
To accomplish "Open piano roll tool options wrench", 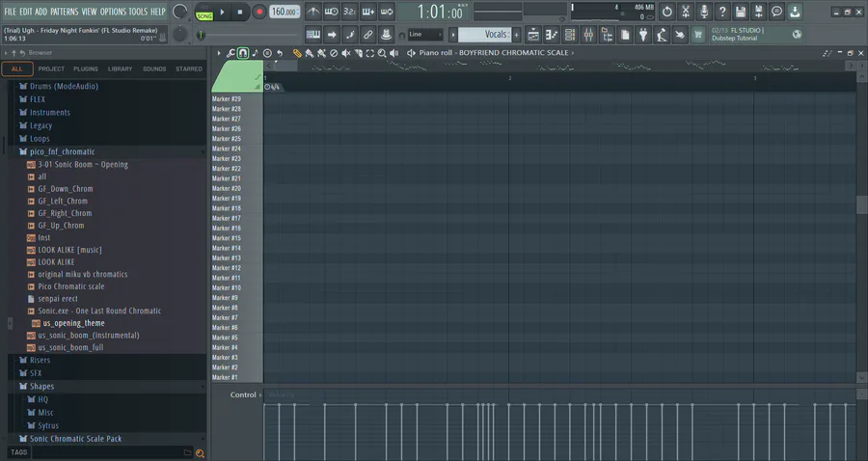I will tap(231, 53).
